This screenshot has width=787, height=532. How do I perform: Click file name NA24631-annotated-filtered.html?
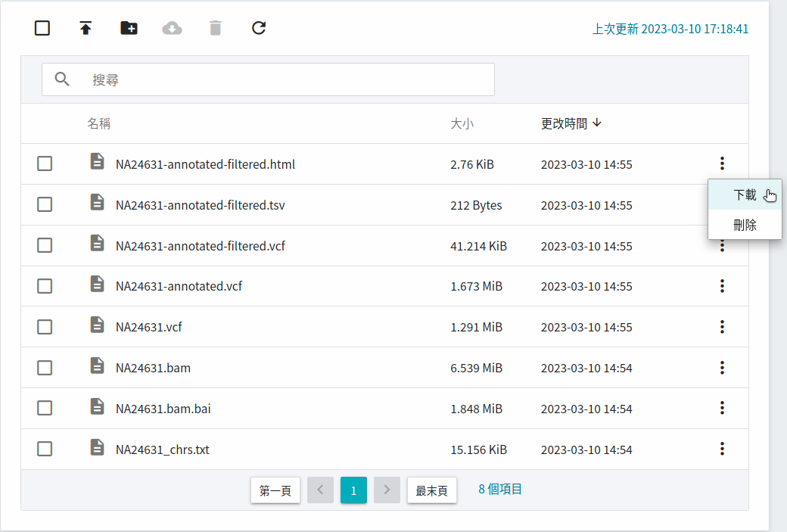pos(205,165)
